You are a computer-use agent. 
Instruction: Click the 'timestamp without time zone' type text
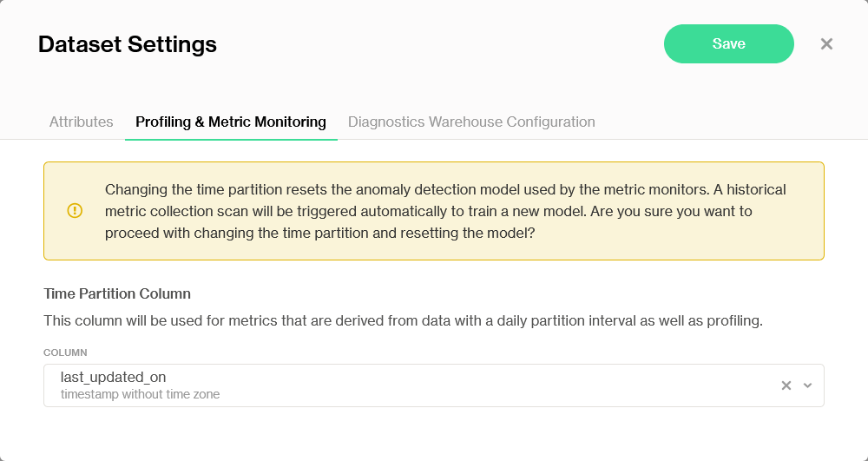click(x=140, y=394)
